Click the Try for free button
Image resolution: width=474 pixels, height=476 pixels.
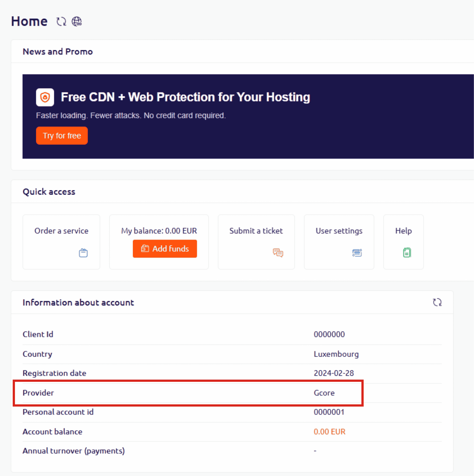coord(62,135)
